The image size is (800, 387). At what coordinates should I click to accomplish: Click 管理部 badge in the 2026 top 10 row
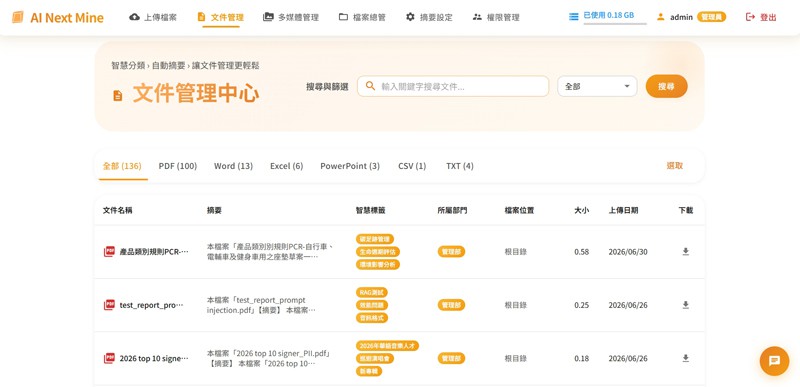[451, 358]
